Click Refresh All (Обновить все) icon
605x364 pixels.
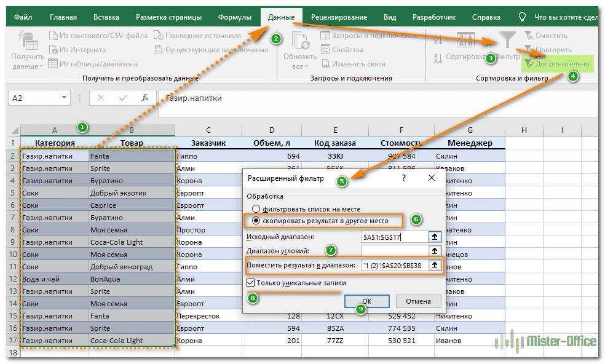(300, 42)
